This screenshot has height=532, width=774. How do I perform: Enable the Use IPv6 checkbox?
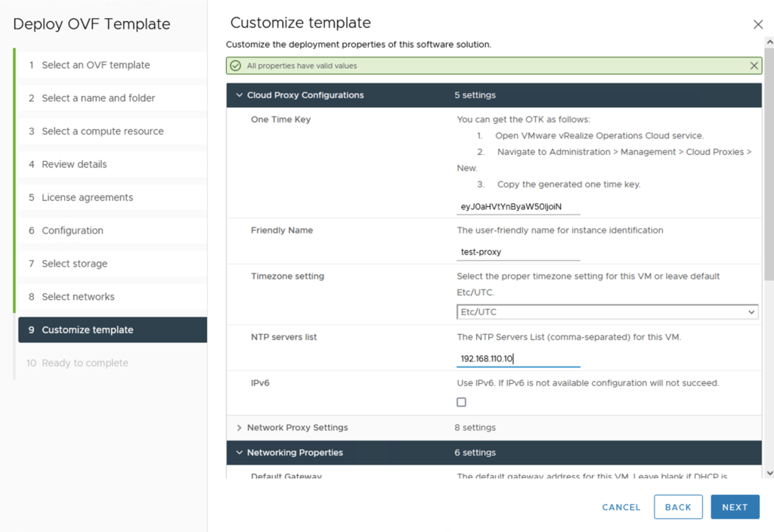click(461, 402)
